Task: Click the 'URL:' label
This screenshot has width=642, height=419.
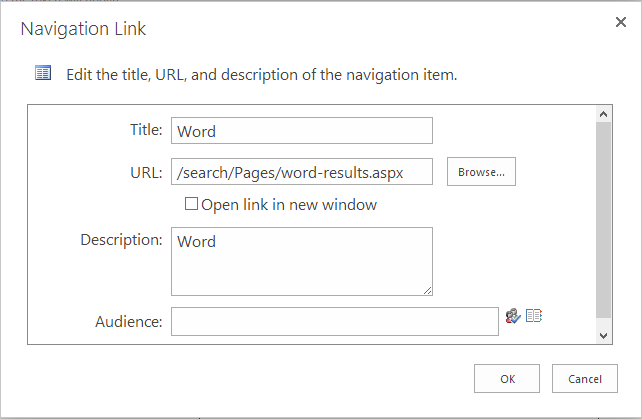Action: tap(146, 173)
